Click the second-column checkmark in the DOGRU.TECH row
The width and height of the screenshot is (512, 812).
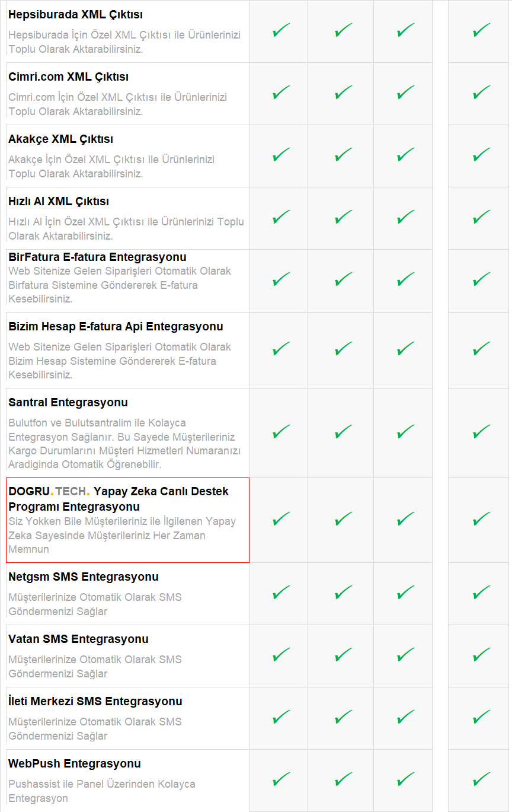pyautogui.click(x=343, y=520)
